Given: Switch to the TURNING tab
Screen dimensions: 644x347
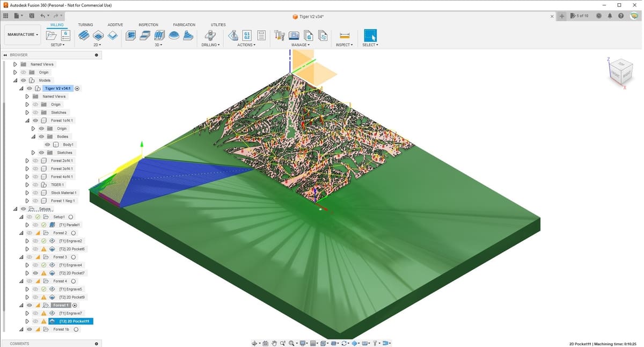Looking at the screenshot, I should [85, 25].
